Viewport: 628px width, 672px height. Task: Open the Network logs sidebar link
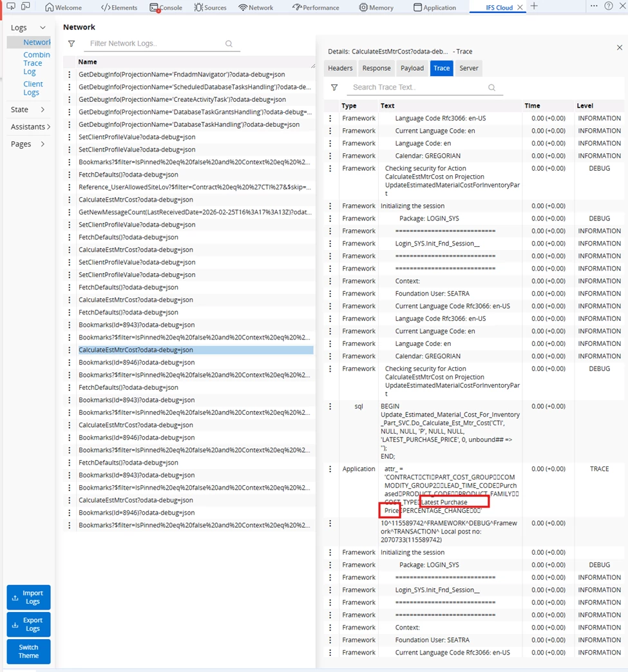pyautogui.click(x=37, y=43)
